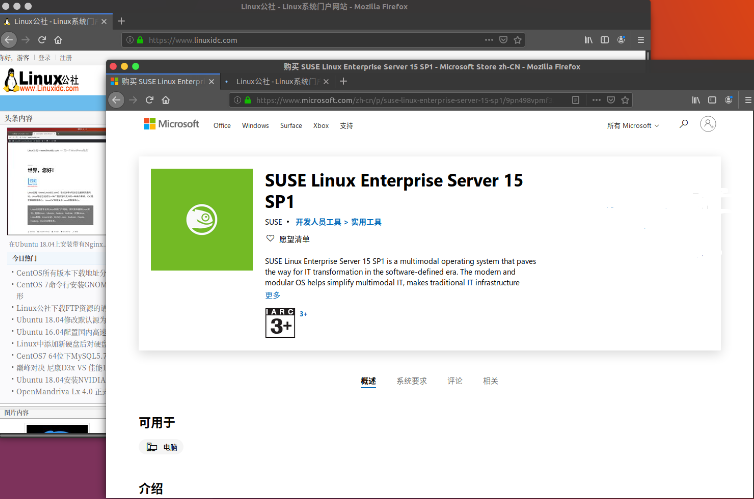Screen dimensions: 754x499
Task: Click the 电脑 availability chip
Action: 161,447
